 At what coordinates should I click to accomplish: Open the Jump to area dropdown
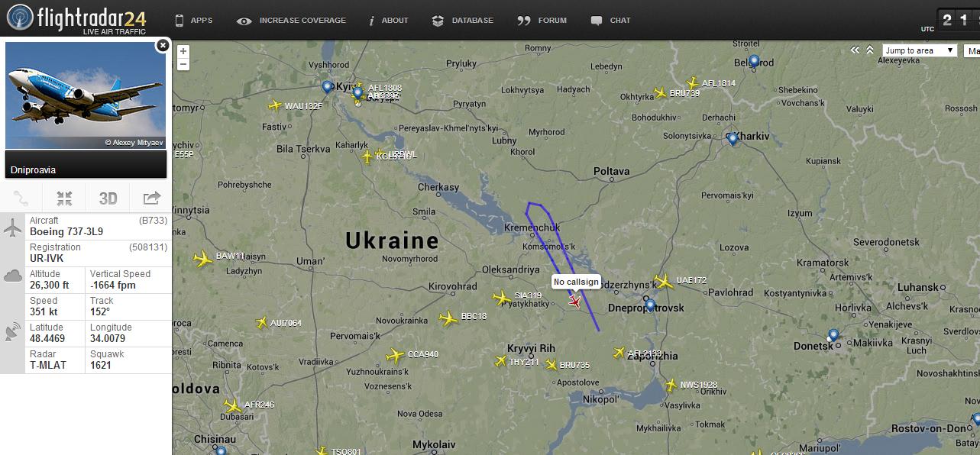[x=920, y=50]
